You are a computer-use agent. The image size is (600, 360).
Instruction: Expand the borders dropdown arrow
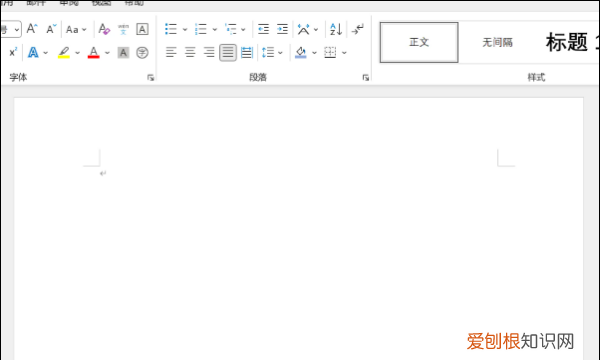point(344,53)
